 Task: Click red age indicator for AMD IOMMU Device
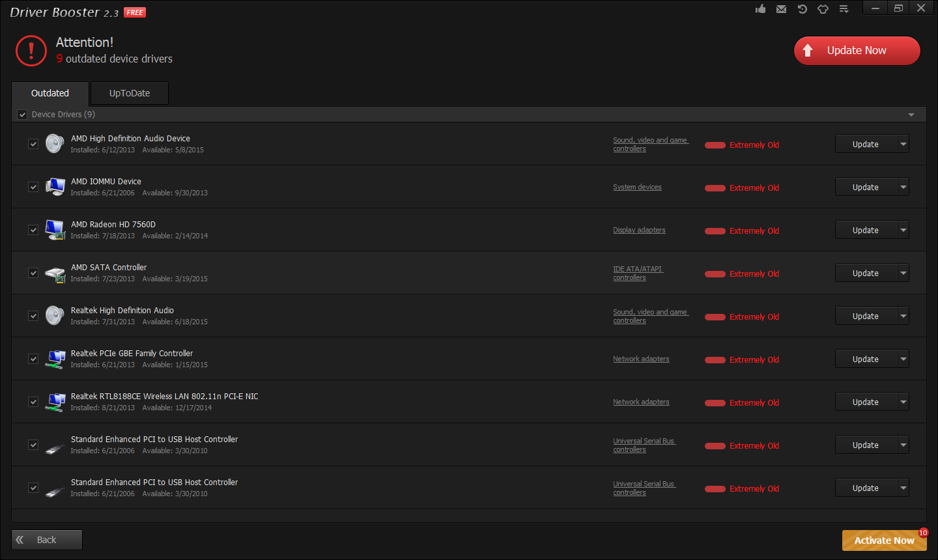[715, 188]
